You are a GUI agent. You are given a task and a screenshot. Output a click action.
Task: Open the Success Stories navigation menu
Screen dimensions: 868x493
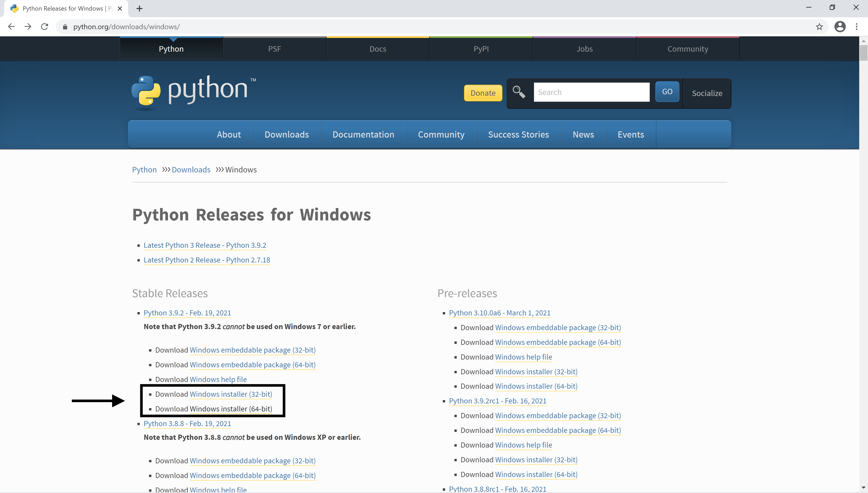pyautogui.click(x=518, y=134)
